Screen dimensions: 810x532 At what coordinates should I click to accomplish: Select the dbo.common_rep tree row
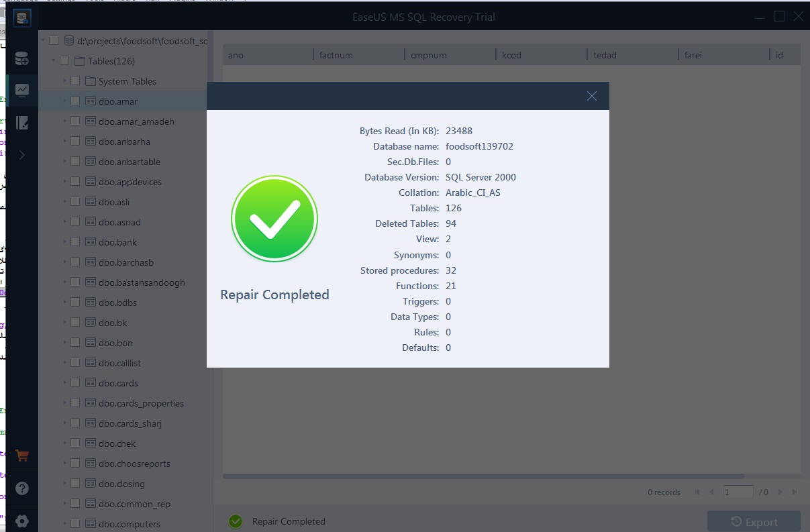[x=125, y=504]
